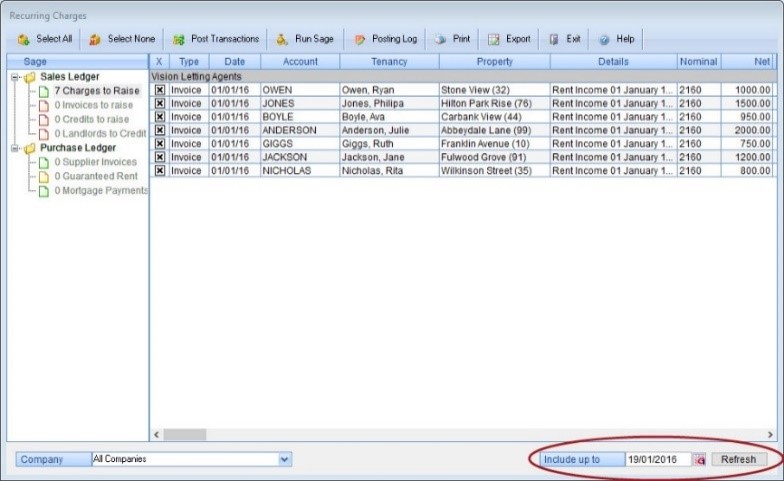Click the Post Transactions icon
Viewport: 784px width, 481px height.
tap(178, 40)
